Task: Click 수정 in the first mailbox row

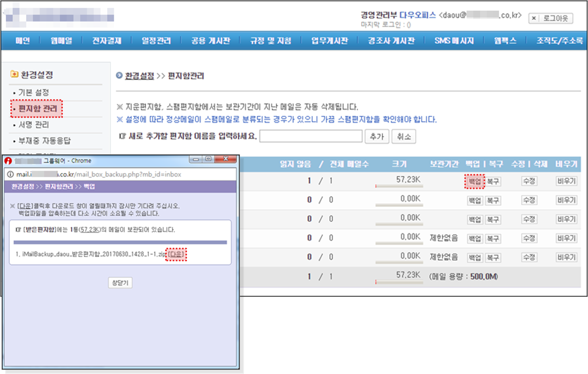Action: pos(529,181)
